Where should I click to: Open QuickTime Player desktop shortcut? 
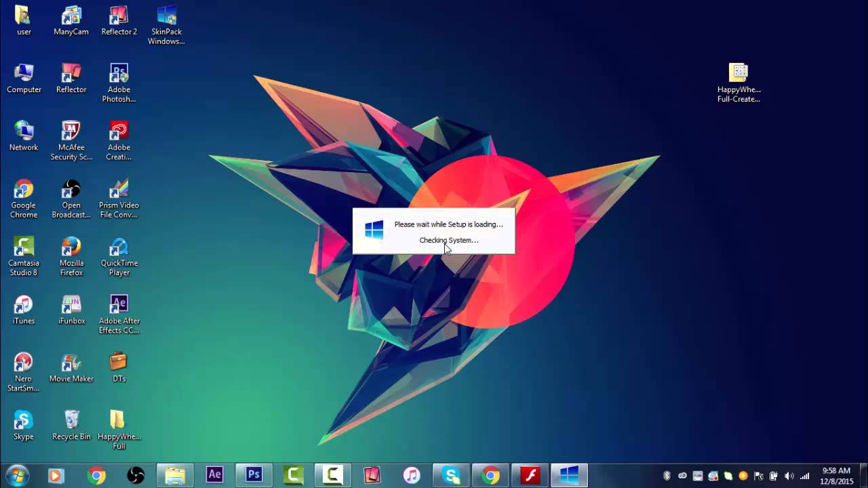point(119,257)
